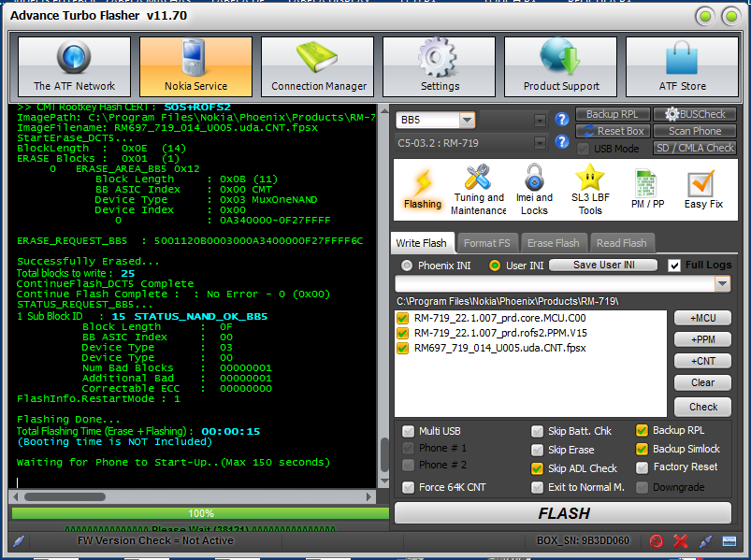Open Imei and Locks padlock icon
The height and width of the screenshot is (560, 751).
(x=534, y=177)
